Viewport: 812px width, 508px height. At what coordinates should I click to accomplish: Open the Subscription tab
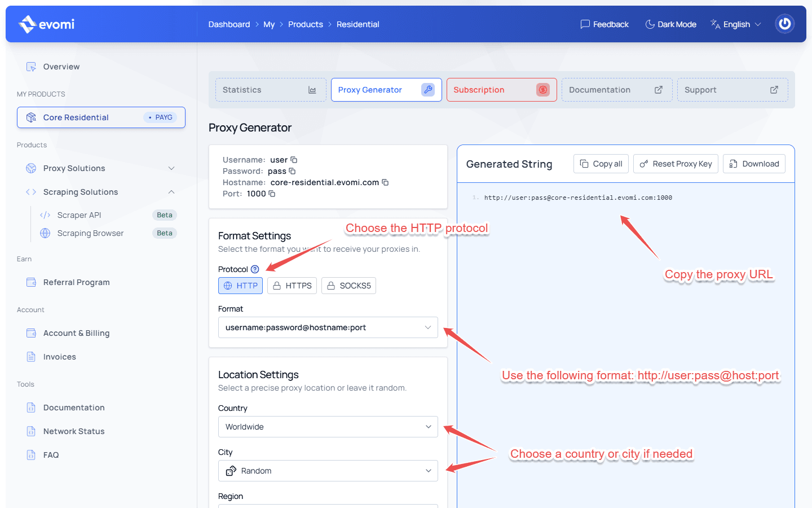pyautogui.click(x=501, y=90)
